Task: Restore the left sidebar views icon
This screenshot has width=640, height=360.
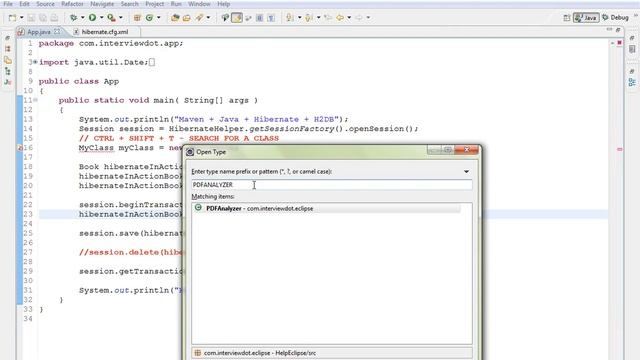Action: [7, 38]
